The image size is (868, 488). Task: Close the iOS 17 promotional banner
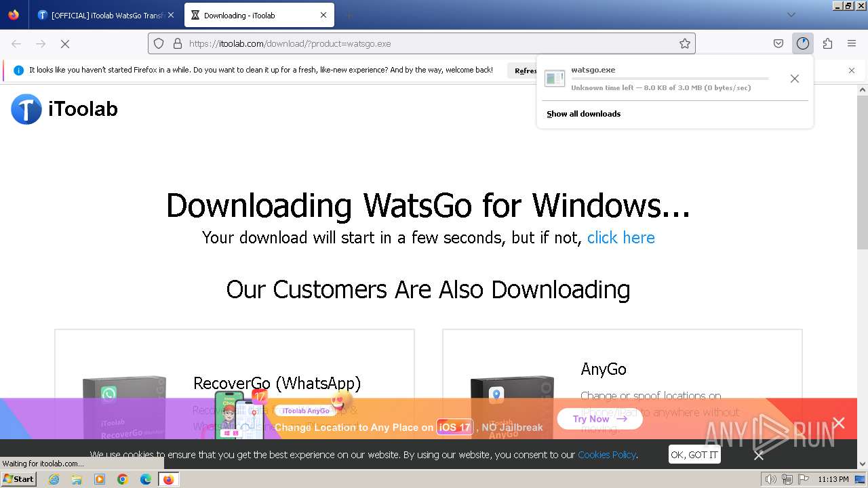pos(839,423)
